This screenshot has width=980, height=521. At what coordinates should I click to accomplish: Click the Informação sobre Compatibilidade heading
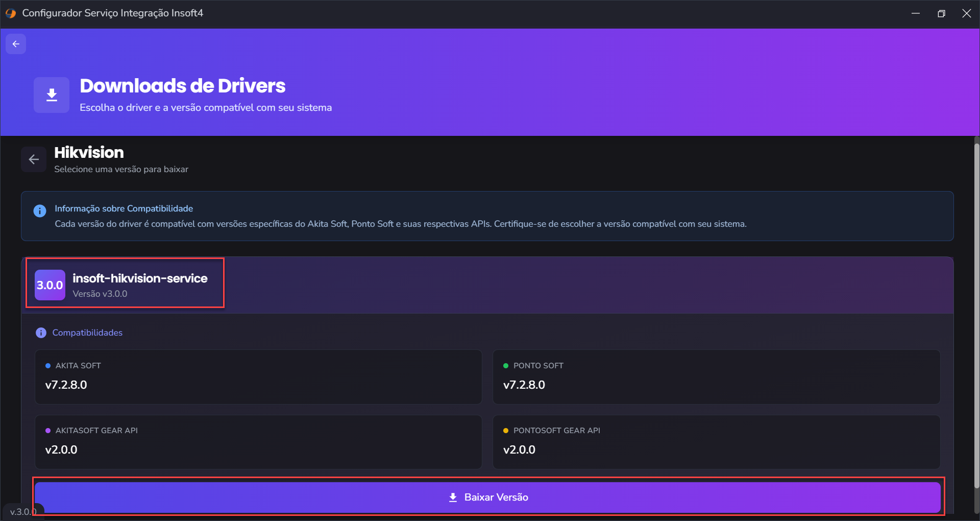124,208
